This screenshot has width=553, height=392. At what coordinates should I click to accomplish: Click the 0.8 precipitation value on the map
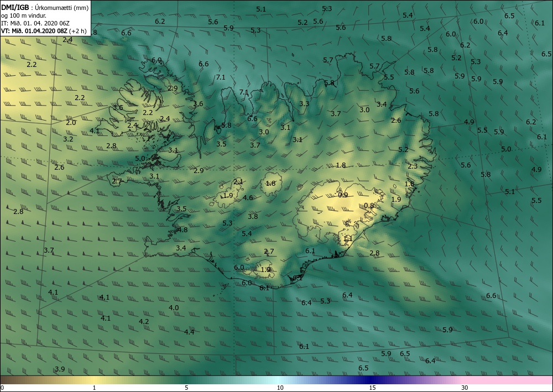[x=369, y=205]
